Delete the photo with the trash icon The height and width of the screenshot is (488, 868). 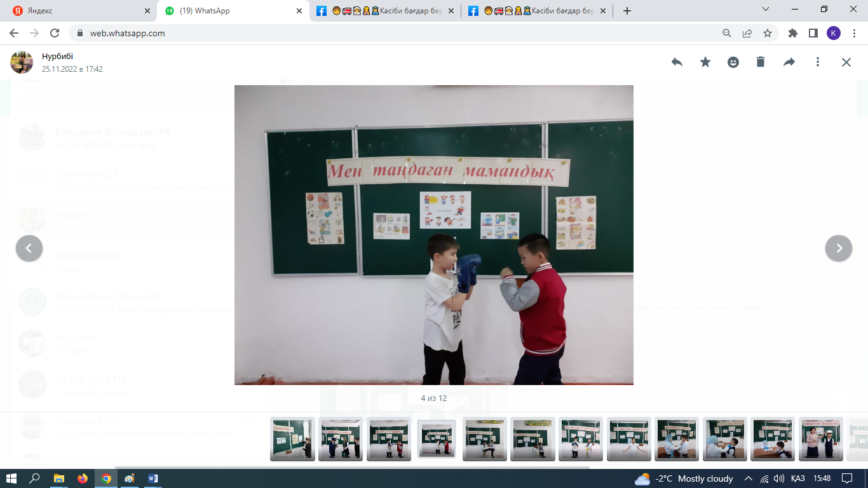click(x=761, y=62)
